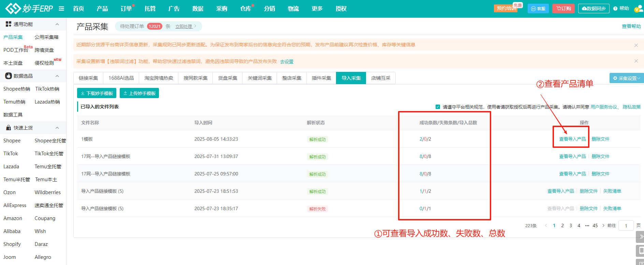The image size is (644, 265).
Task: Open 数据工具 in the sidebar
Action: [x=13, y=115]
